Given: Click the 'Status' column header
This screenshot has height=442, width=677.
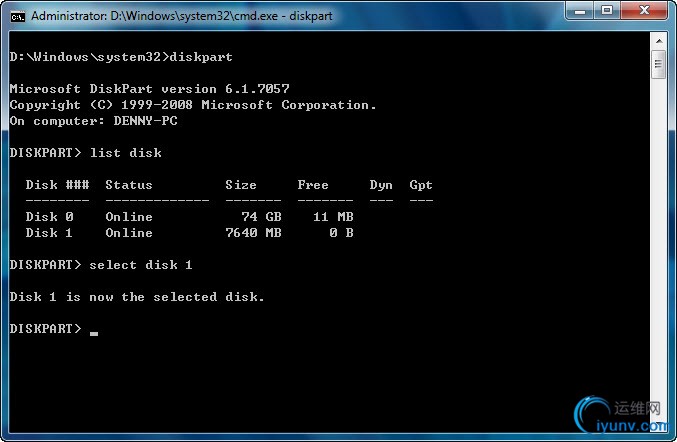Looking at the screenshot, I should [x=129, y=185].
